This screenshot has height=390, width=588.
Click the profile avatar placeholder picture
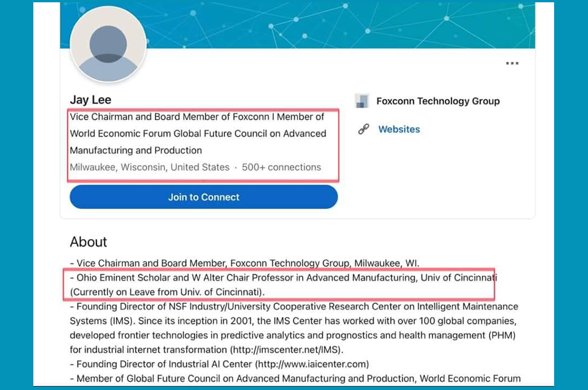tap(108, 45)
